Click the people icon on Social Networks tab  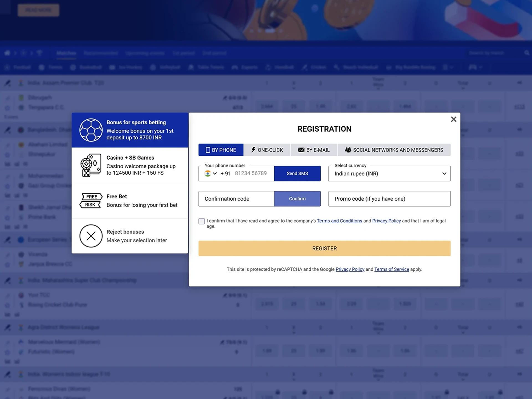348,150
